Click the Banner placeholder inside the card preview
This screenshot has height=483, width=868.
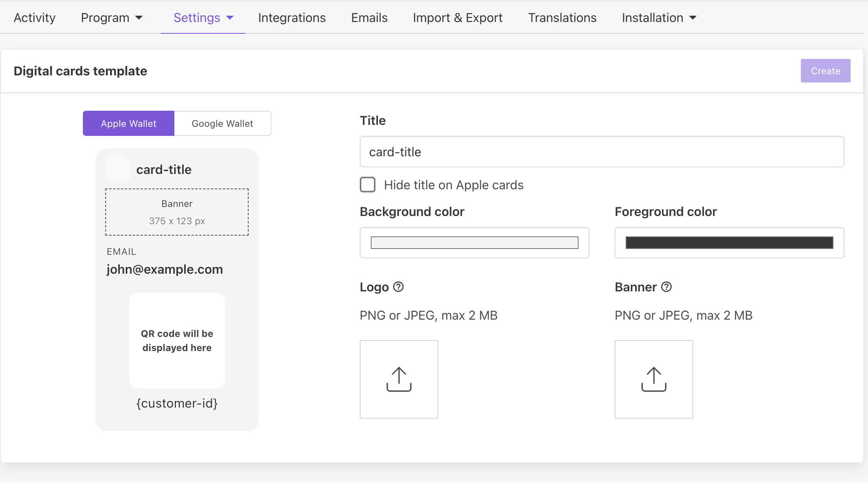(x=177, y=212)
